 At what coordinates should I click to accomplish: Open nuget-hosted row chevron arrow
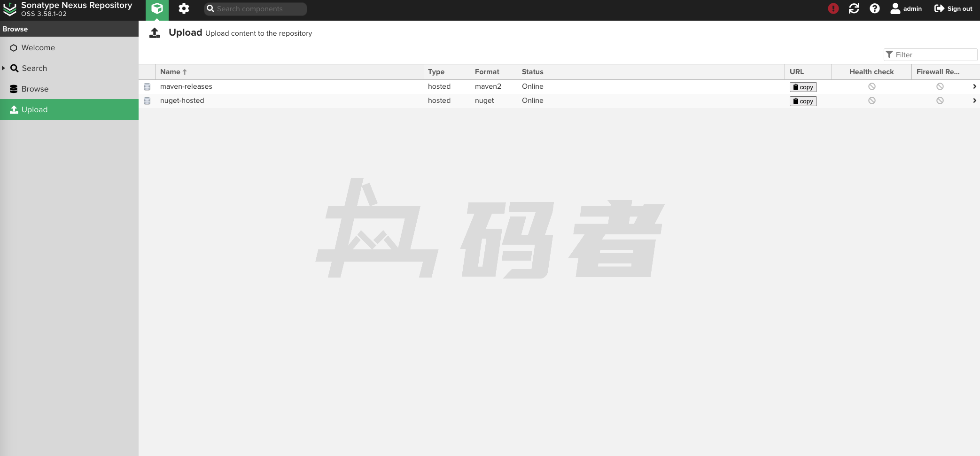(x=974, y=101)
